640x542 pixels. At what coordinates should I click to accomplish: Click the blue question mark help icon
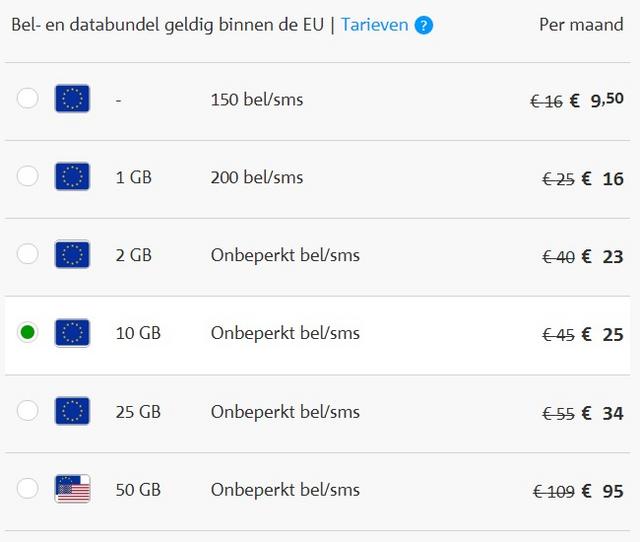tap(424, 25)
